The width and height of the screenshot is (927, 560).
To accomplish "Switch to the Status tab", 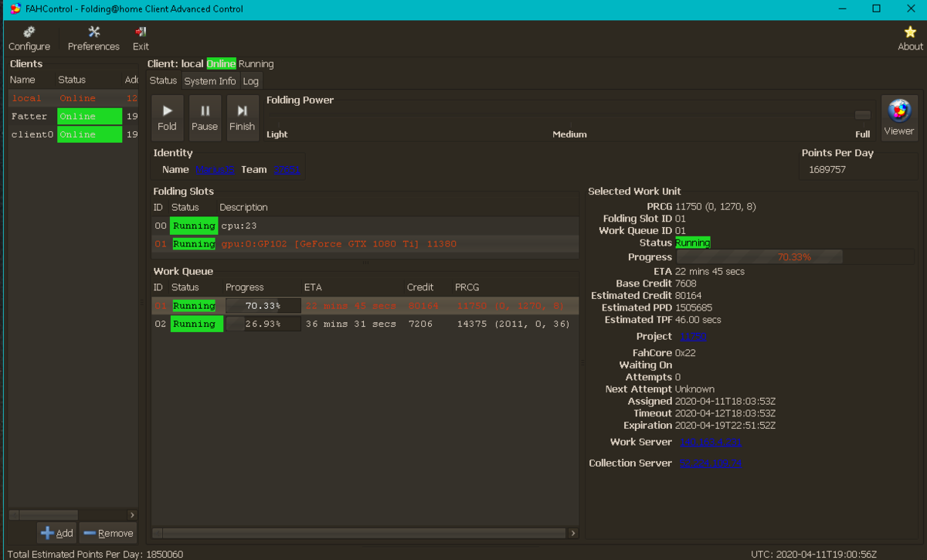I will (163, 81).
